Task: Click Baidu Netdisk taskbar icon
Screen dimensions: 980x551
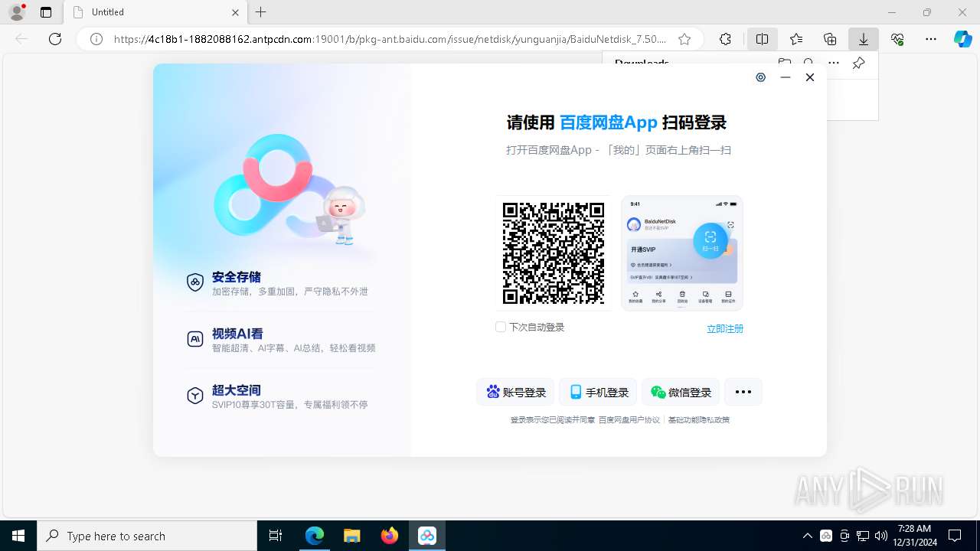Action: (x=427, y=536)
